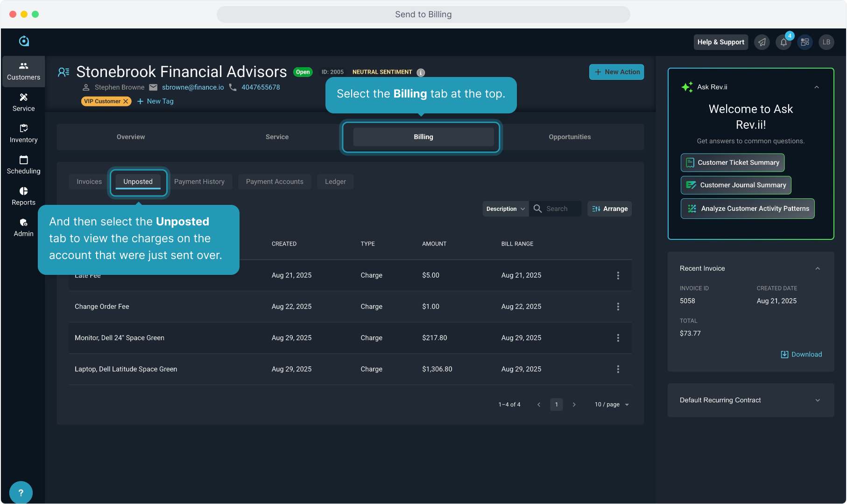Click the New Action button
The height and width of the screenshot is (504, 847).
pyautogui.click(x=616, y=72)
